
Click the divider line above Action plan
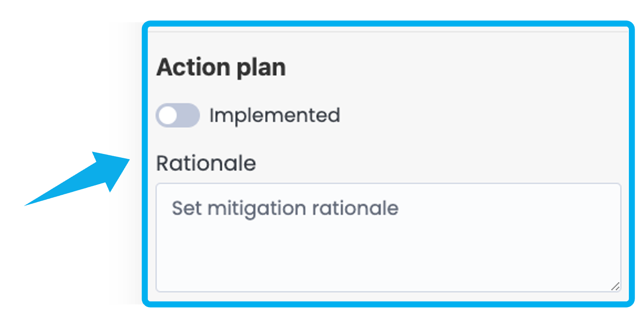[x=388, y=32]
